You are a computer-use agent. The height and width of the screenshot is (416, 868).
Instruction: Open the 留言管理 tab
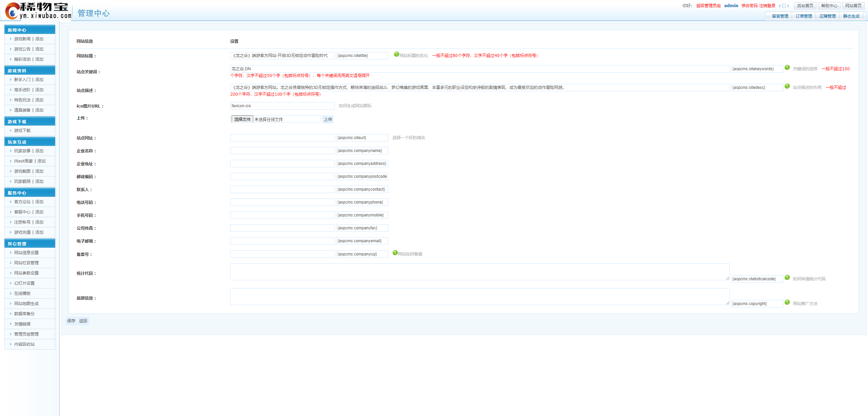tap(780, 16)
